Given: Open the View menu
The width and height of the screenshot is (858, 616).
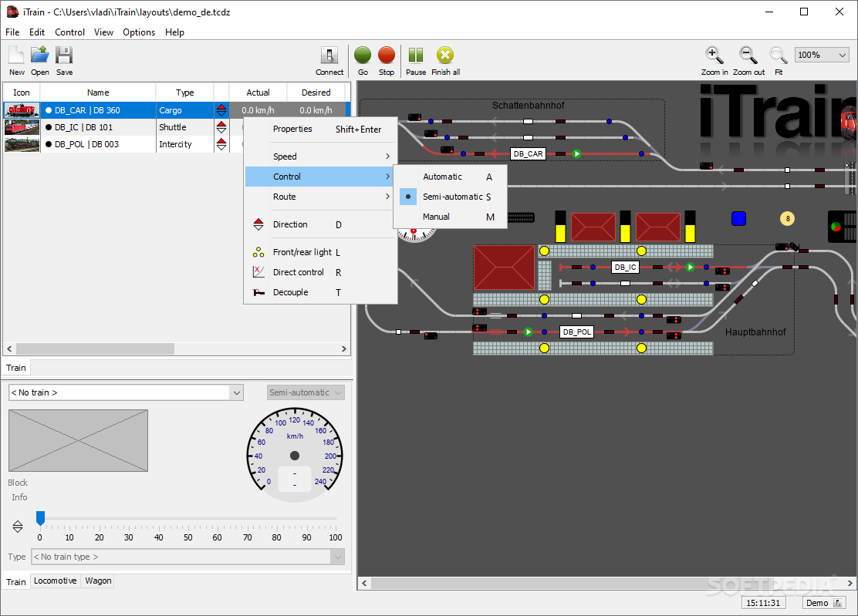Looking at the screenshot, I should click(x=103, y=32).
